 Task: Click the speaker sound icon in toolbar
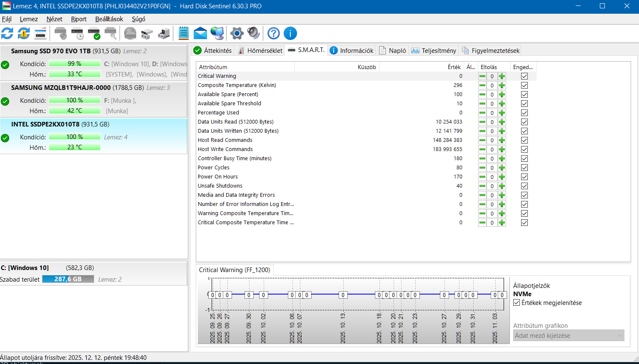click(253, 33)
